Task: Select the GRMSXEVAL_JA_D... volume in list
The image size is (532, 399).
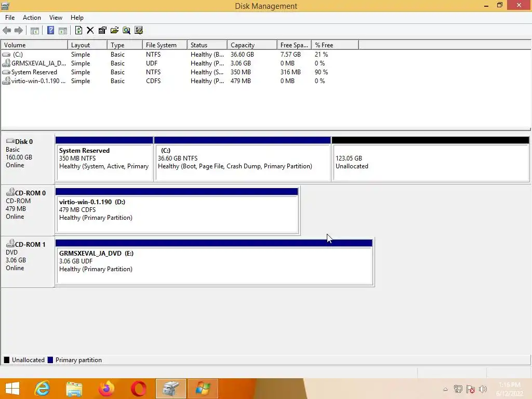Action: click(38, 63)
